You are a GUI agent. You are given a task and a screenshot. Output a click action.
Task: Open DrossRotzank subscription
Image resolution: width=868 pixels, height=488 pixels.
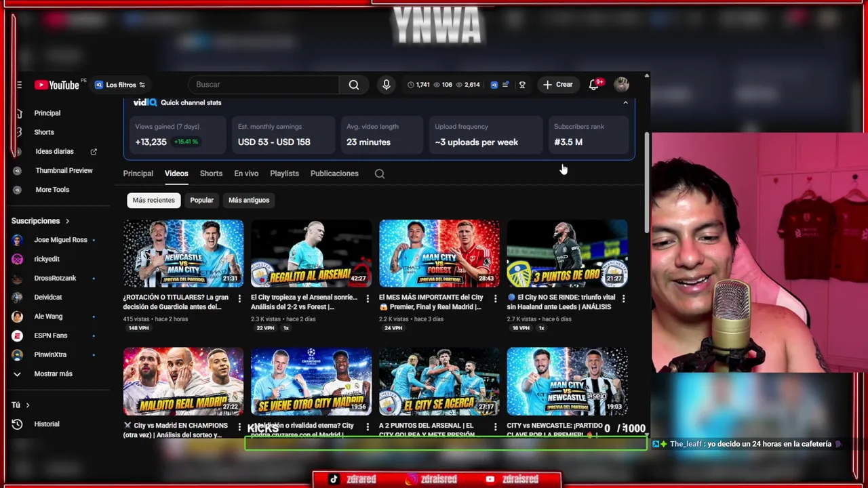[54, 278]
